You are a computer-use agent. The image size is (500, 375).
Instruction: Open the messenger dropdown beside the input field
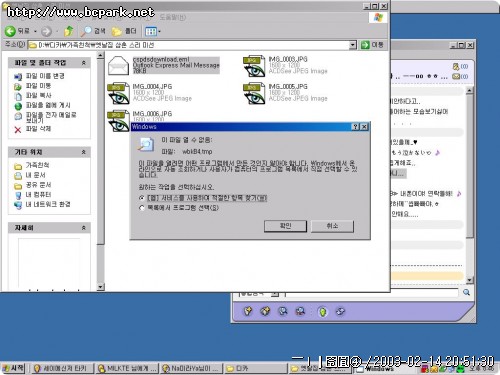(275, 294)
